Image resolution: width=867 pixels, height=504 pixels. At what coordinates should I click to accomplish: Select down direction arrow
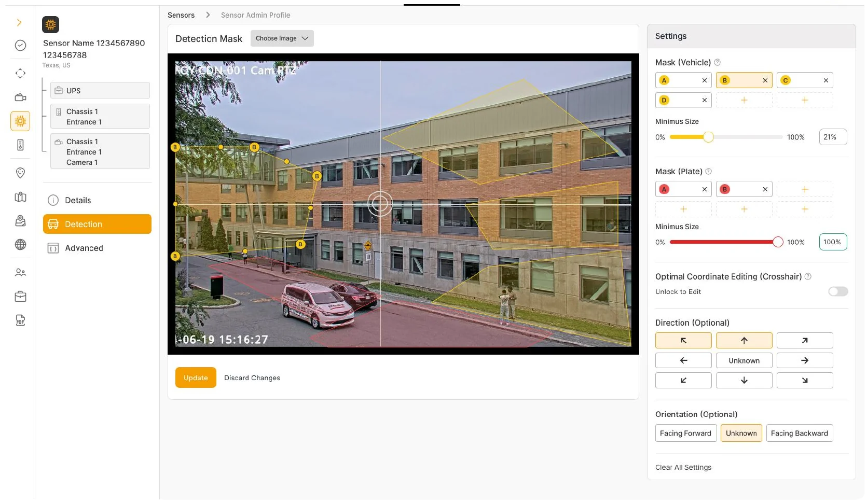(744, 380)
